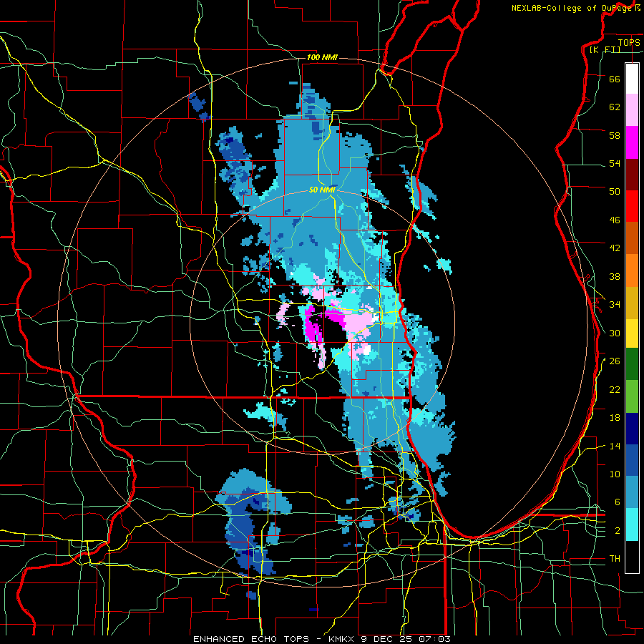The image size is (644, 644).
Task: Click the dark green legend swatch
Action: 632,364
